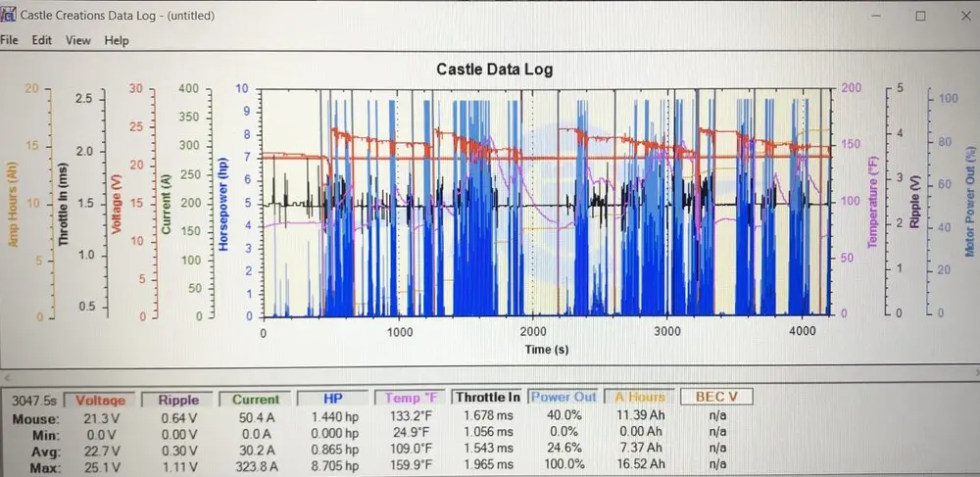980x477 pixels.
Task: Click the 1.11 V max ripple value
Action: 179,466
